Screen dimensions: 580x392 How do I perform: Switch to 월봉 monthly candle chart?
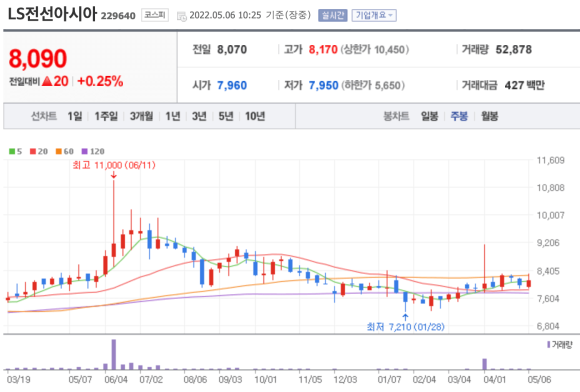pyautogui.click(x=489, y=116)
